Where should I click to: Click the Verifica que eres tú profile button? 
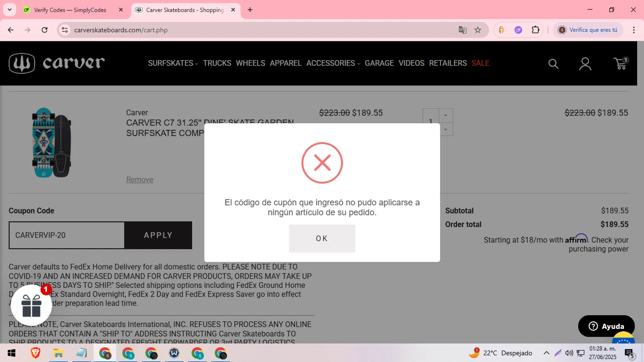click(588, 30)
